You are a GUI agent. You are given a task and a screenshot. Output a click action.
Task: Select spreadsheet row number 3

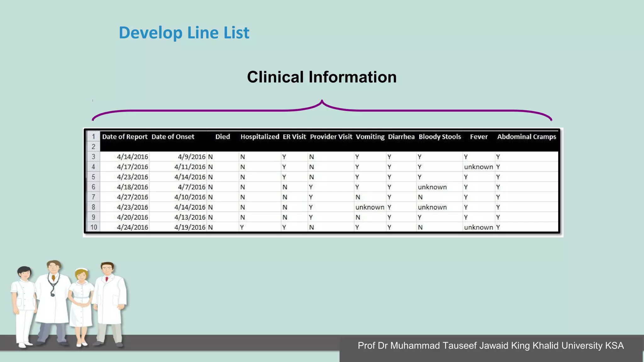click(x=93, y=157)
